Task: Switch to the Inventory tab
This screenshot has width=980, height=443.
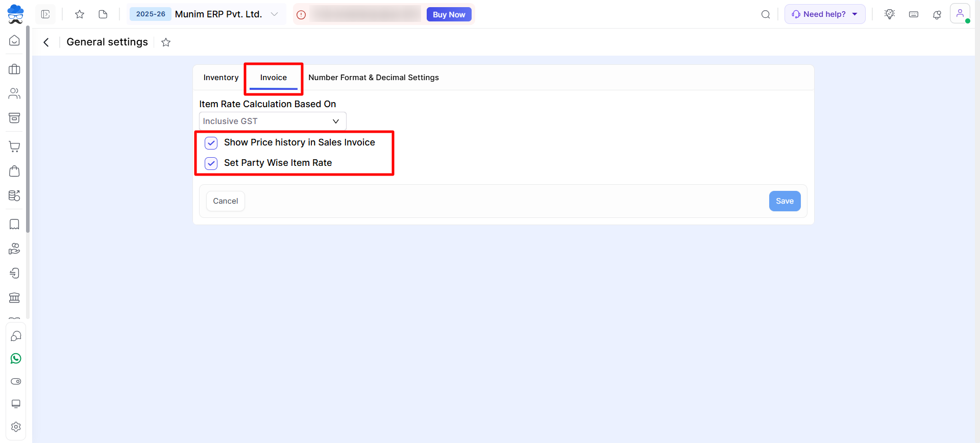Action: (x=220, y=78)
